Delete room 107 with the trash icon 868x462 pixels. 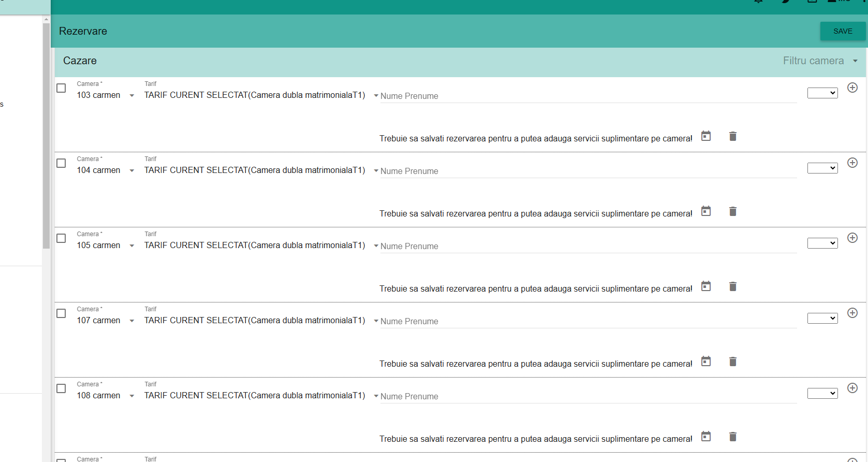tap(733, 362)
